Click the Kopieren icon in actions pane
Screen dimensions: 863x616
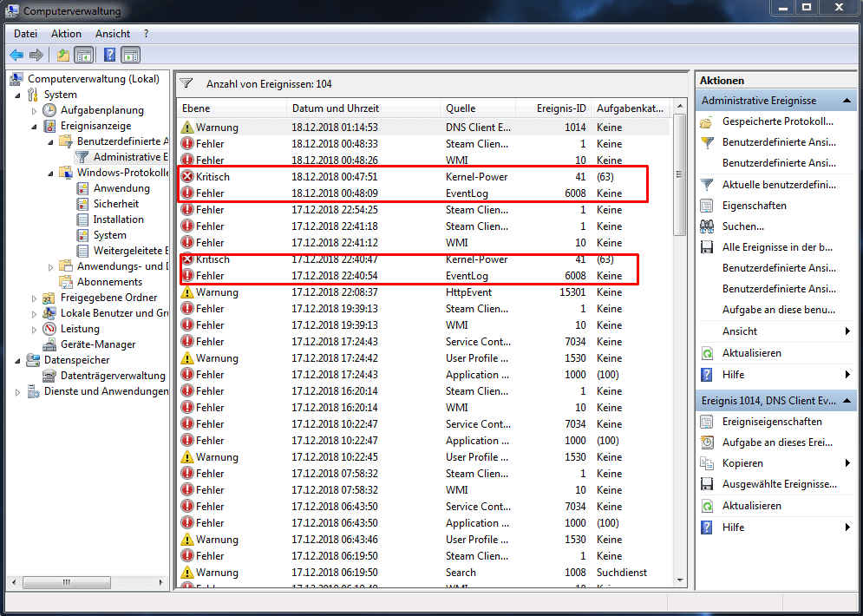(707, 463)
